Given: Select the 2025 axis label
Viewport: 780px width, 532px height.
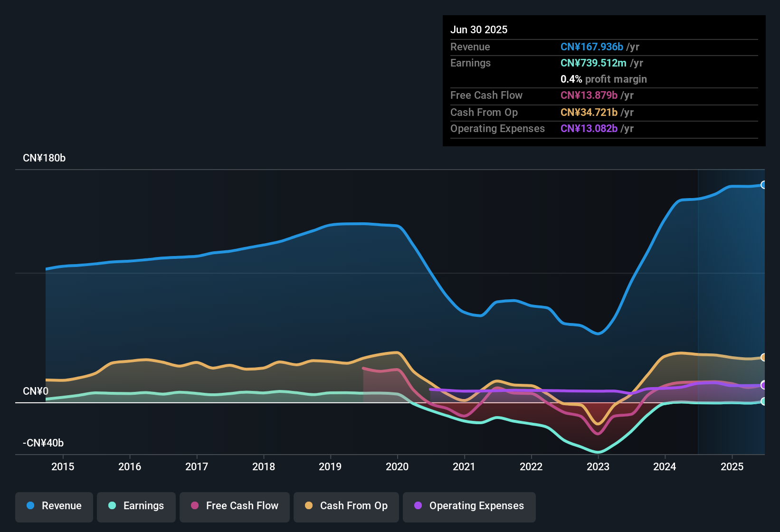Looking at the screenshot, I should point(732,467).
